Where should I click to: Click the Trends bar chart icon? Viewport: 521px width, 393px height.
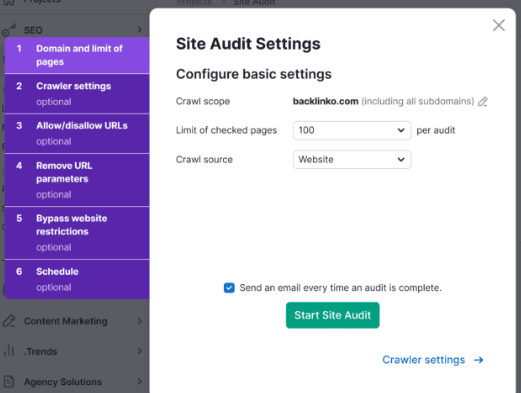[x=9, y=351]
